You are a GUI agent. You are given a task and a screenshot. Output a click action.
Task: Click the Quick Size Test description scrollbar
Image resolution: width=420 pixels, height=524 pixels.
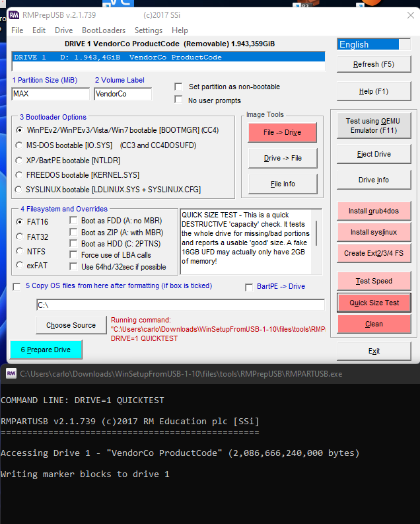click(320, 241)
